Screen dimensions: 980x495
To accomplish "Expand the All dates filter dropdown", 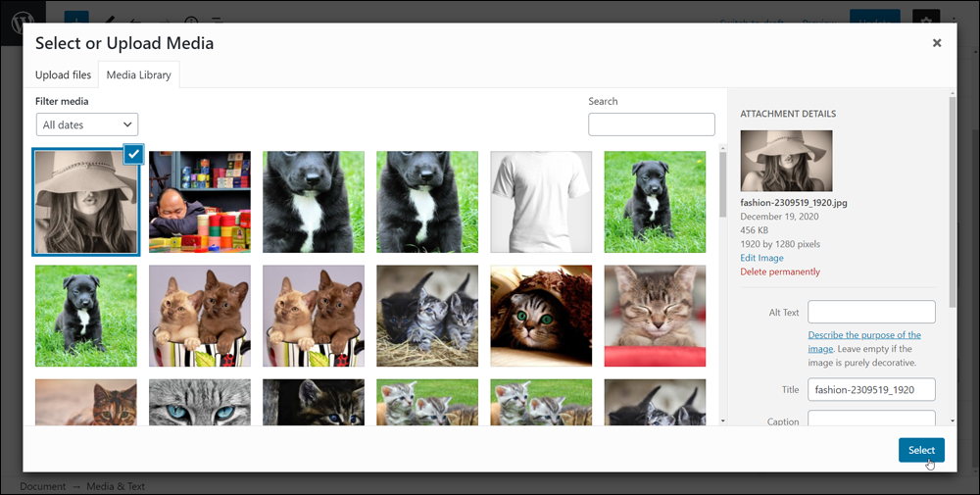I will (x=87, y=124).
